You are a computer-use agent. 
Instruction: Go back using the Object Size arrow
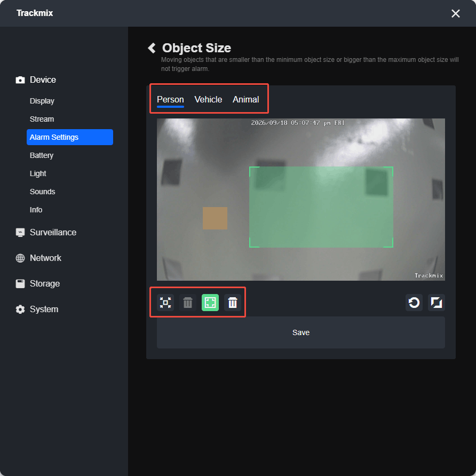(152, 48)
